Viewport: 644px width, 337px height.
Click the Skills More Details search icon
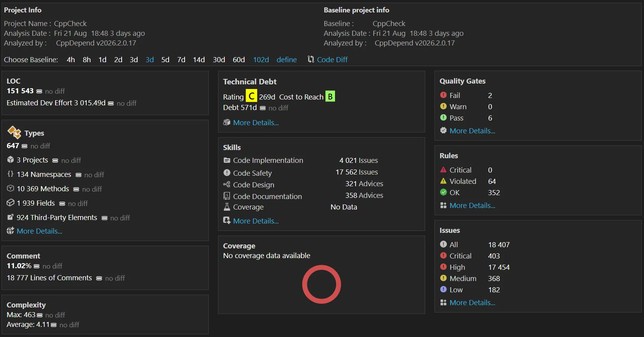point(227,220)
